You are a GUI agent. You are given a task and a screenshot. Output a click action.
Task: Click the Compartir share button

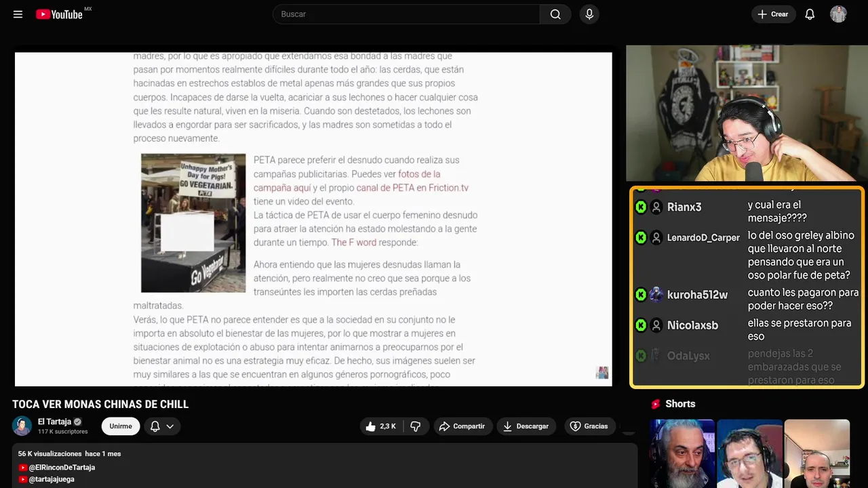tap(462, 426)
